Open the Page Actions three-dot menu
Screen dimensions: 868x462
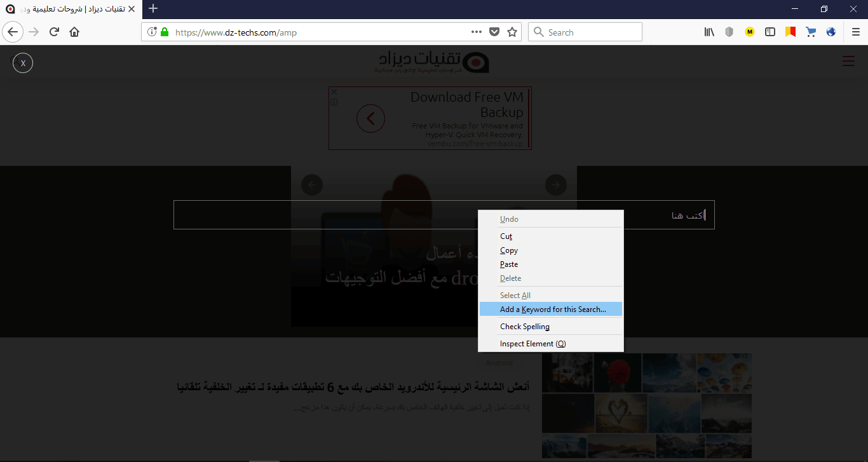coord(476,31)
